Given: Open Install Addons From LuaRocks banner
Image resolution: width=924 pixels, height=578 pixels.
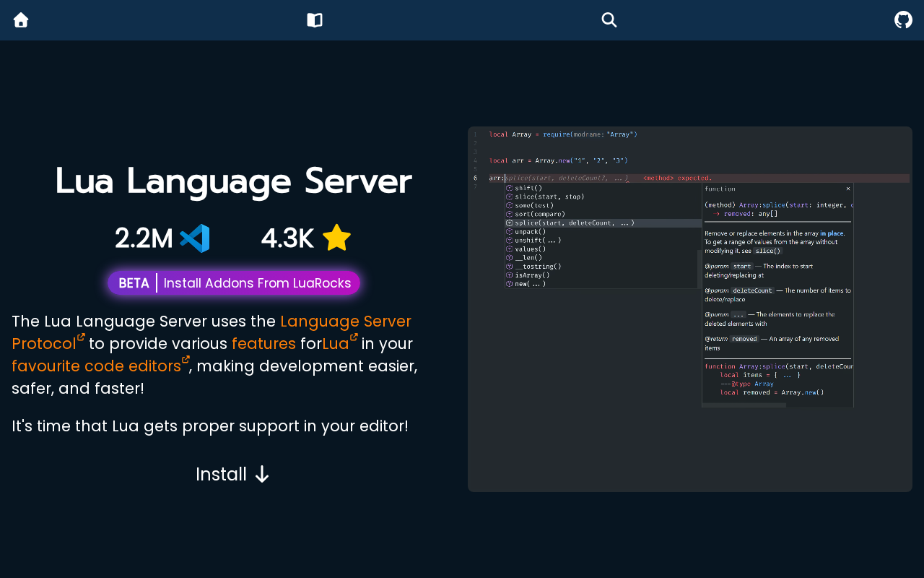Looking at the screenshot, I should pos(234,283).
